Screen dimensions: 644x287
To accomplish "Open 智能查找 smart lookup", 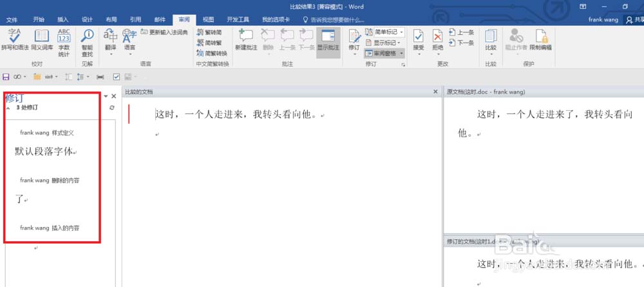I will tap(87, 40).
